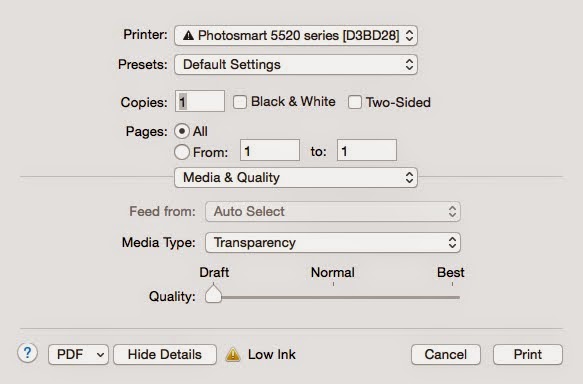Click the Low Ink status text
The height and width of the screenshot is (384, 583).
(x=272, y=354)
